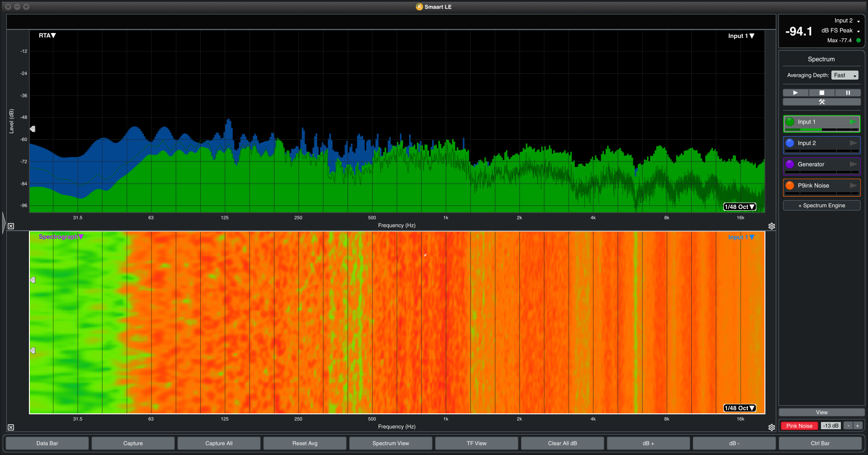The width and height of the screenshot is (868, 455).
Task: Open the RTA graph type dropdown
Action: (47, 35)
